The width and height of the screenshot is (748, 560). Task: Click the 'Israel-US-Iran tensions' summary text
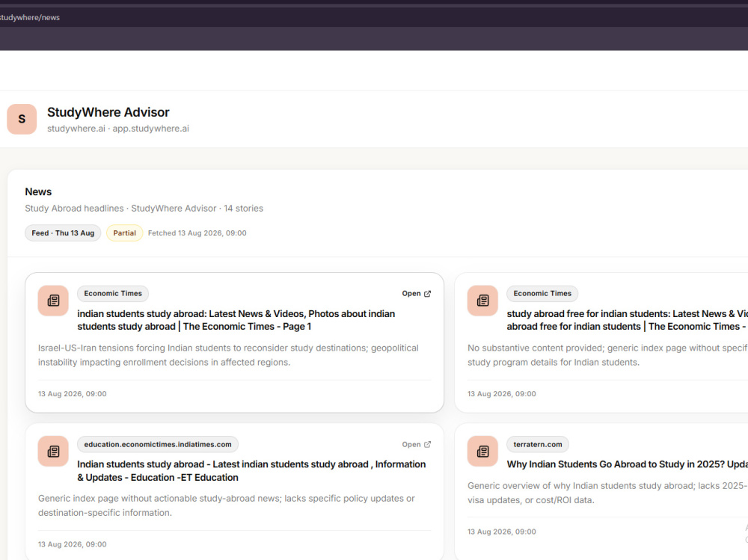[x=228, y=355]
